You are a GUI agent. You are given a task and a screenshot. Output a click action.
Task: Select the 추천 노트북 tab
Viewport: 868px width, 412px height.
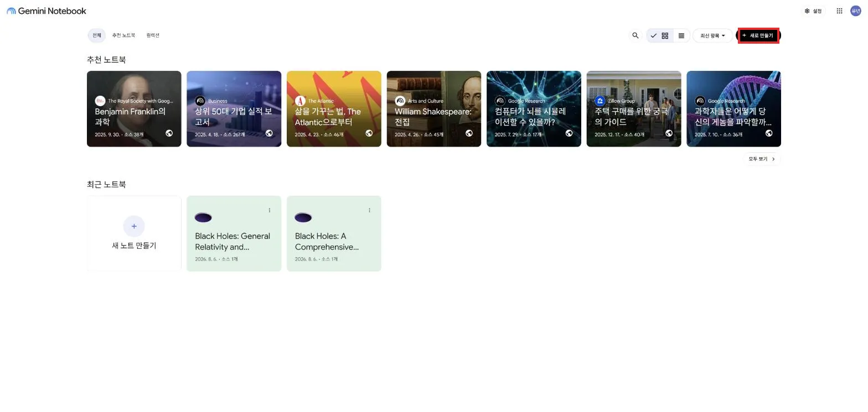[x=123, y=35]
